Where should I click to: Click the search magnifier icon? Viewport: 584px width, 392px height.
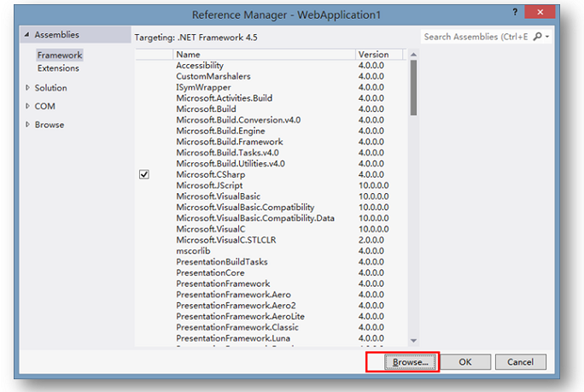click(537, 37)
